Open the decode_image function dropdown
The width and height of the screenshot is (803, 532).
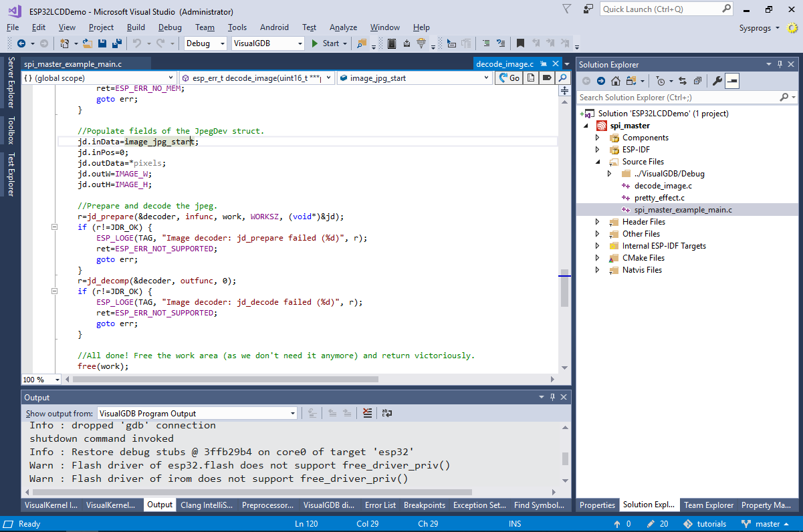[257, 78]
